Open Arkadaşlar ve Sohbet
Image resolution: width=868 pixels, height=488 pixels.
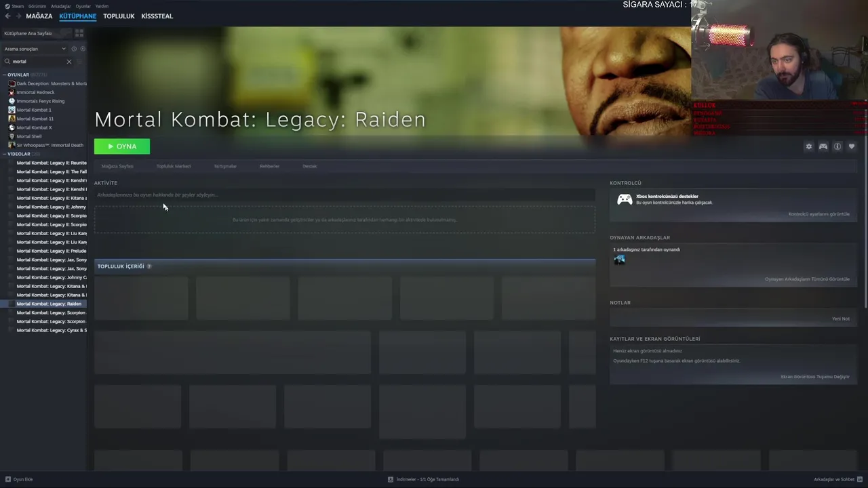tap(837, 479)
